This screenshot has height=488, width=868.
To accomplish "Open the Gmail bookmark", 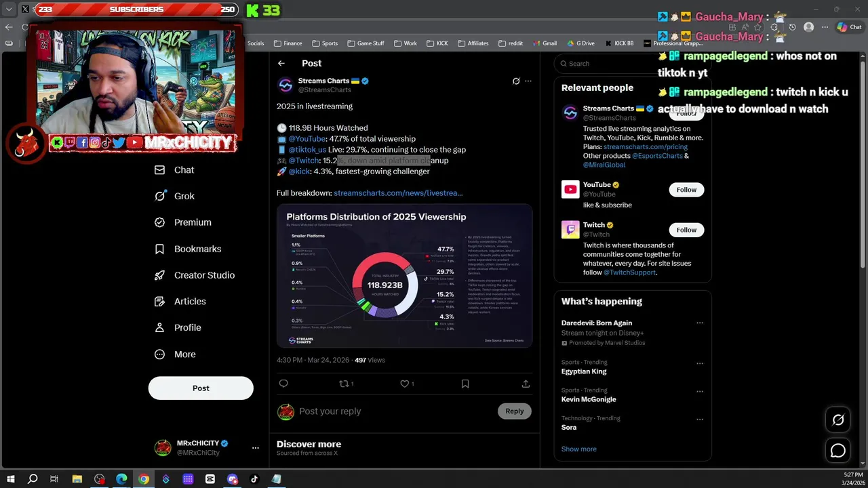I will (544, 43).
